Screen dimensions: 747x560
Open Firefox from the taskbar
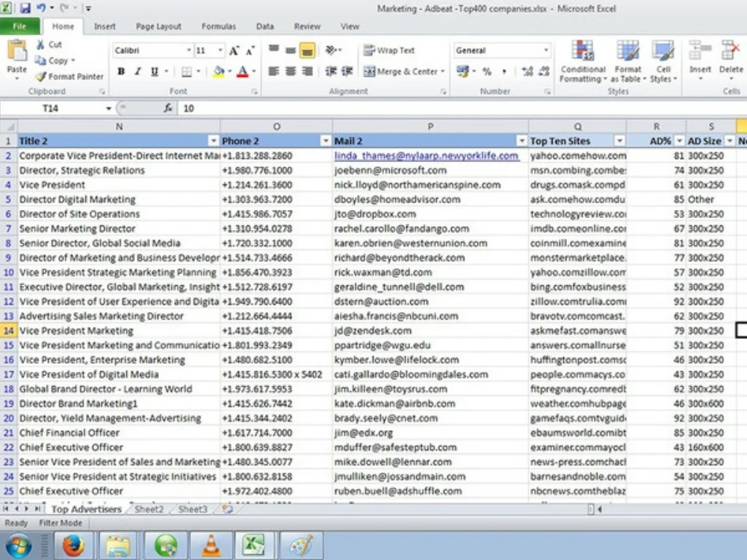click(x=73, y=545)
